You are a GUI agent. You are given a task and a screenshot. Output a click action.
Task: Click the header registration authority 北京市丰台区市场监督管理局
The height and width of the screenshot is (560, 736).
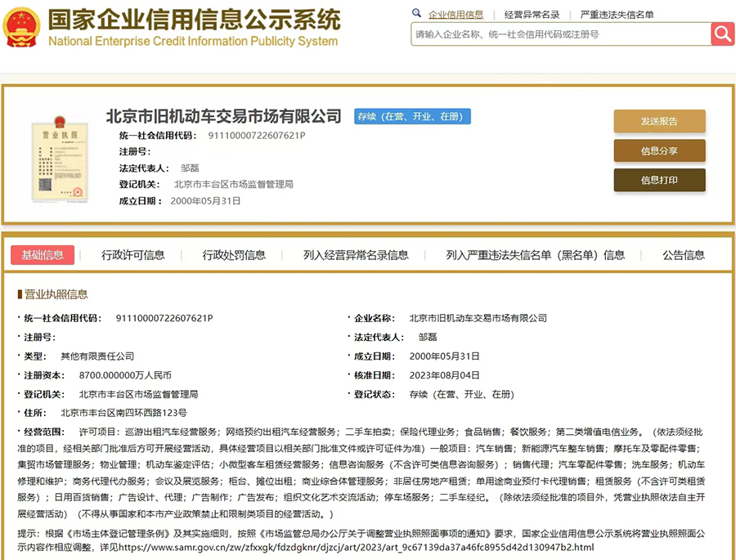[234, 185]
